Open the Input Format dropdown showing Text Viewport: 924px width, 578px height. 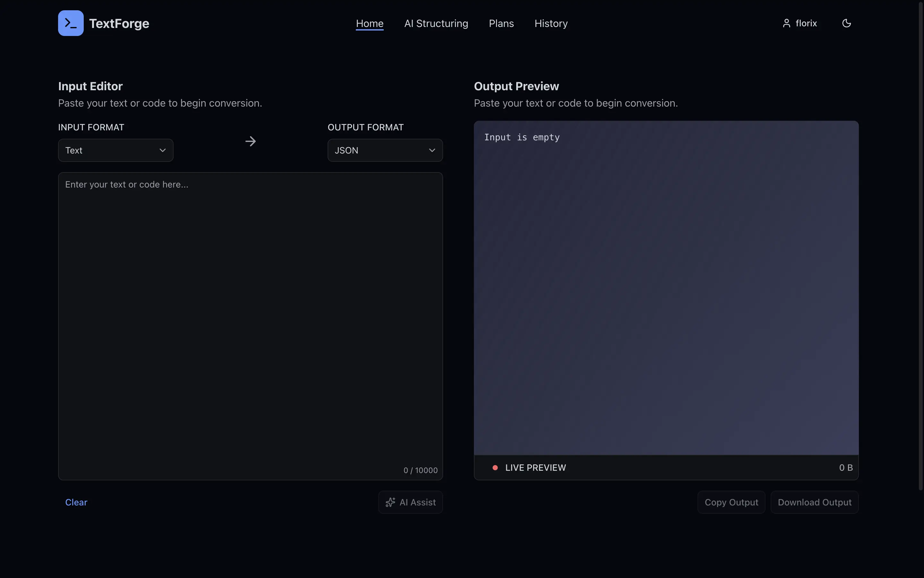coord(116,150)
